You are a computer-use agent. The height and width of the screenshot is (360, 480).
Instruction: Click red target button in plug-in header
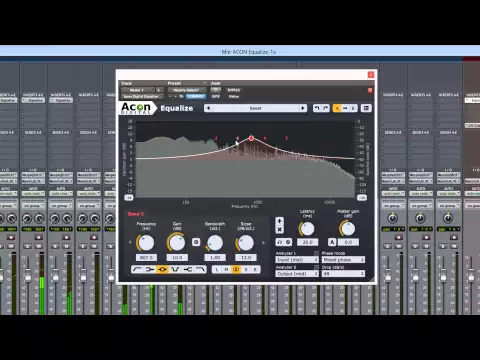pyautogui.click(x=370, y=90)
